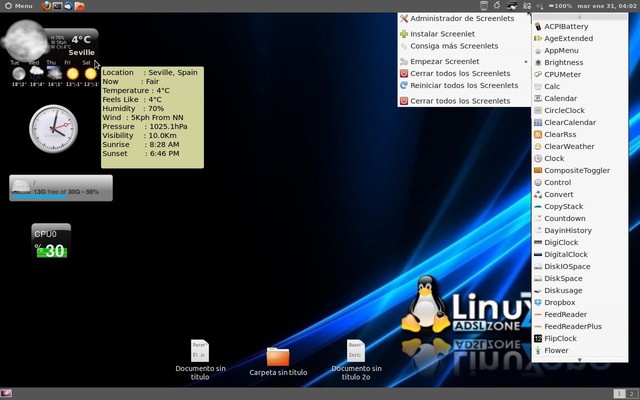The width and height of the screenshot is (640, 400).
Task: Open the trash icon in top panel
Action: pyautogui.click(x=484, y=6)
